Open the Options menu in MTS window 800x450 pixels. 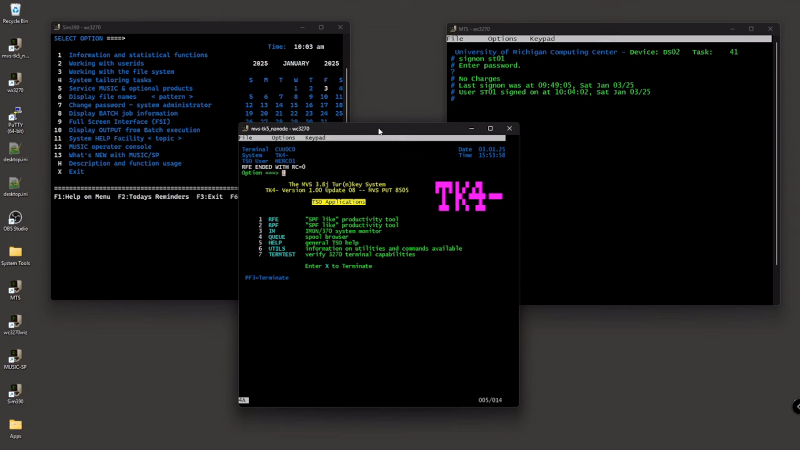[x=502, y=39]
